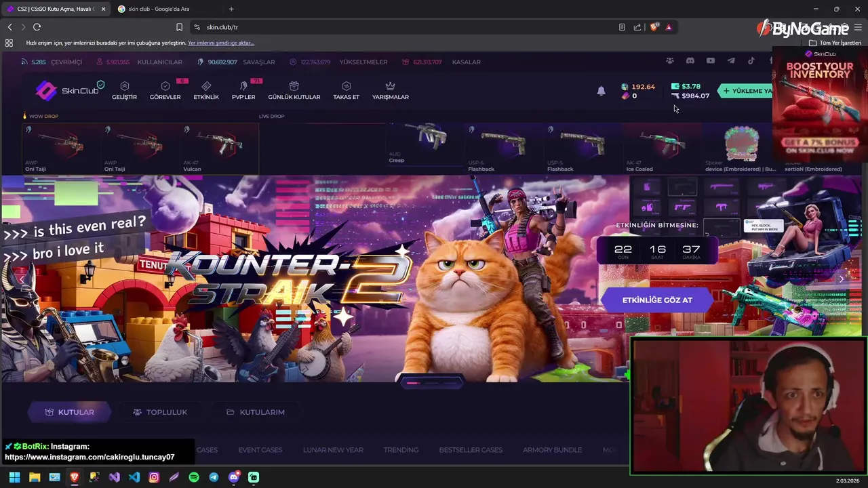Go to previous banner with left arrow
This screenshot has width=868, height=488.
(x=21, y=279)
